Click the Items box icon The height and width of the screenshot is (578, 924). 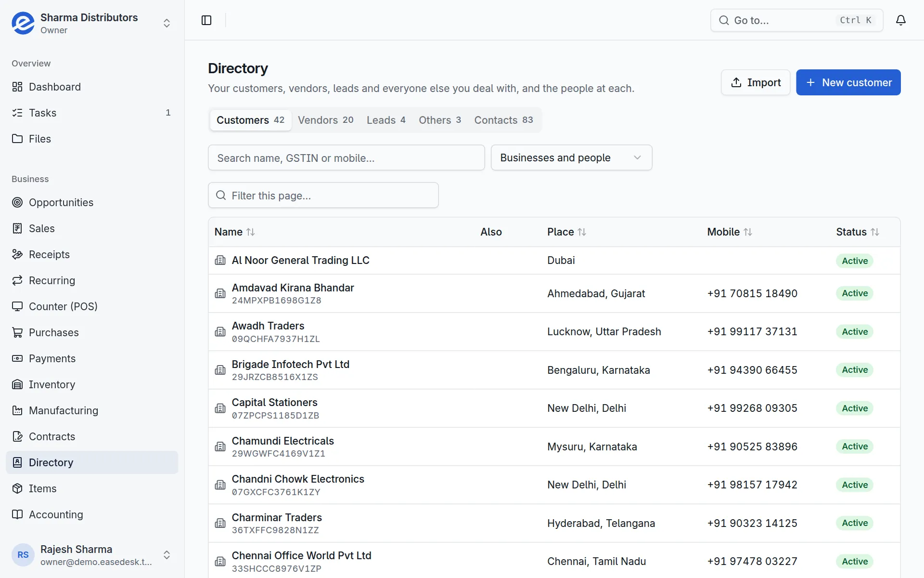coord(17,488)
